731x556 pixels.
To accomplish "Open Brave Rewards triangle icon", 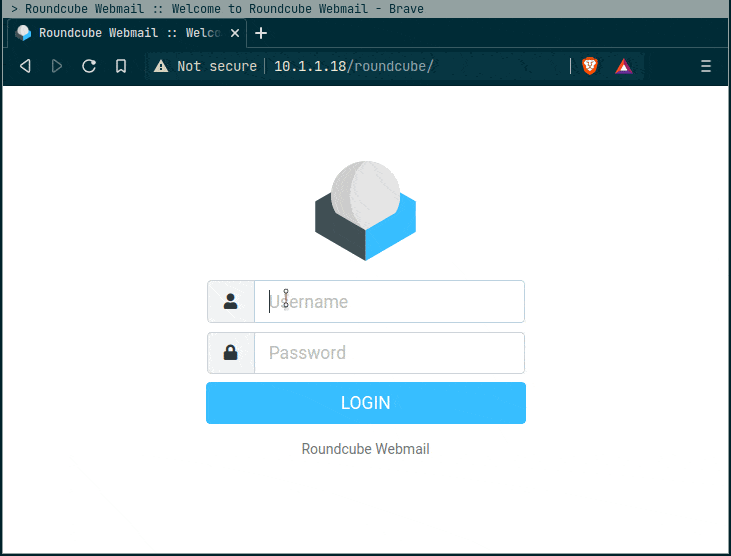I will pos(624,66).
